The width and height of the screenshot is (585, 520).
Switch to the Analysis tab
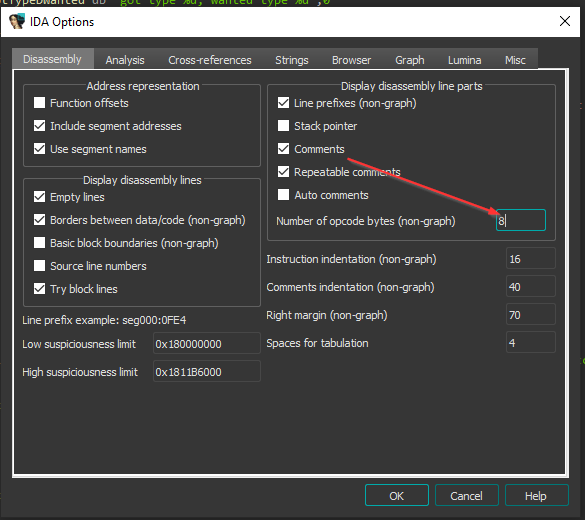coord(125,60)
